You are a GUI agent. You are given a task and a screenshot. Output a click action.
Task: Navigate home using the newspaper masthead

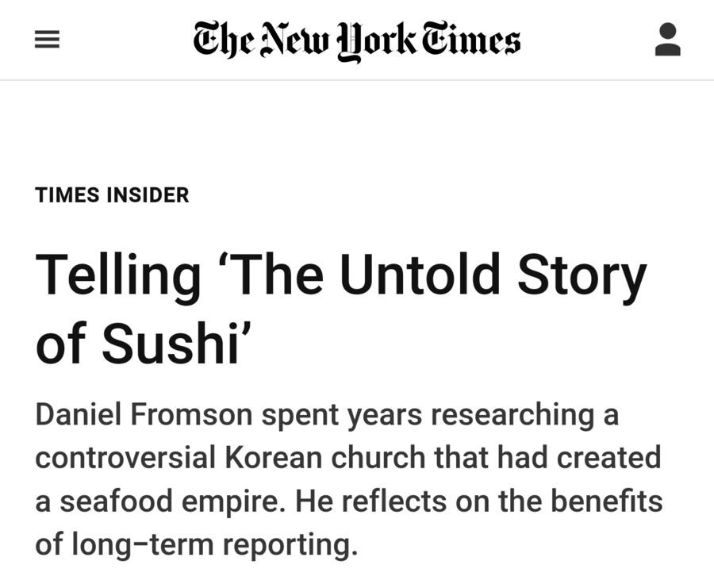(x=357, y=38)
